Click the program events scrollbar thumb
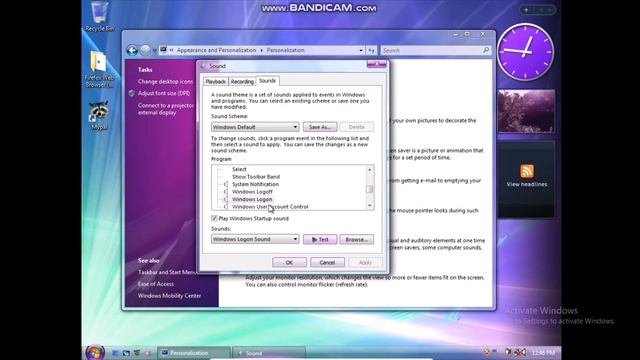 (370, 189)
